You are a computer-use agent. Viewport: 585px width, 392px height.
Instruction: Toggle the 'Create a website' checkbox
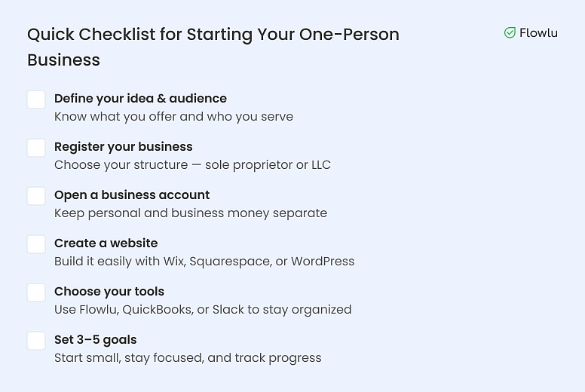36,244
